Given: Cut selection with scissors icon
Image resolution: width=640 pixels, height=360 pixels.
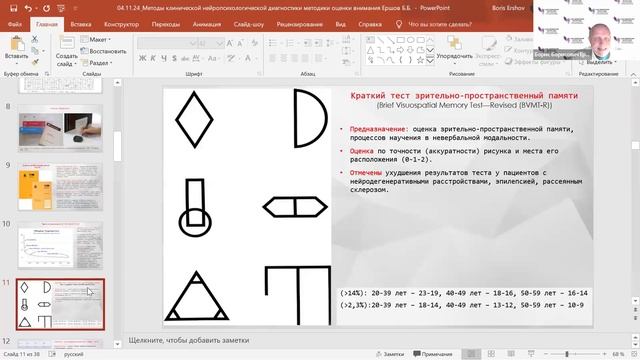Looking at the screenshot, I should pos(35,40).
